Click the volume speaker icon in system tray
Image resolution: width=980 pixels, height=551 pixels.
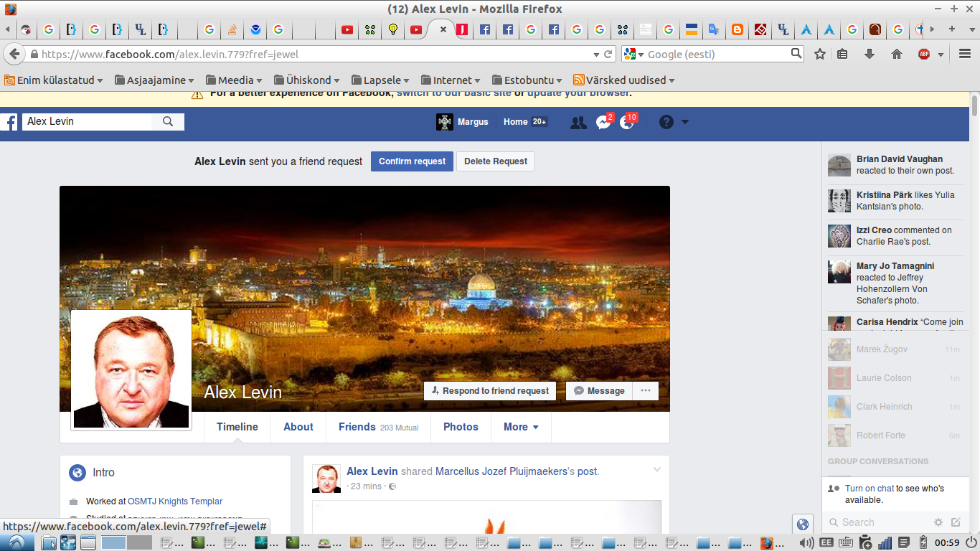click(806, 542)
